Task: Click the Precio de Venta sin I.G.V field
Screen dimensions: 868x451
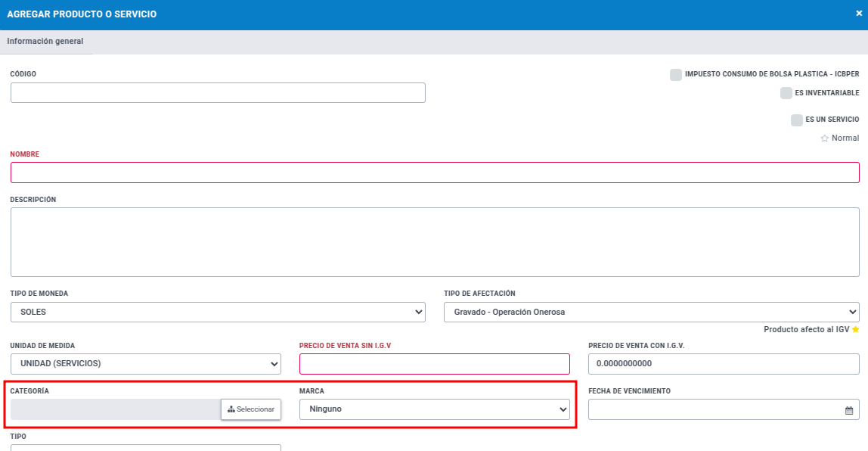Action: coord(435,364)
